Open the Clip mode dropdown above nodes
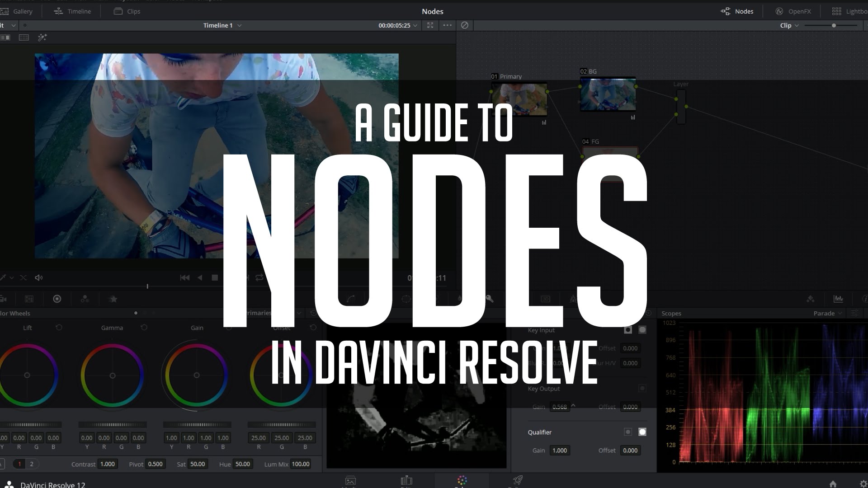 [x=789, y=25]
